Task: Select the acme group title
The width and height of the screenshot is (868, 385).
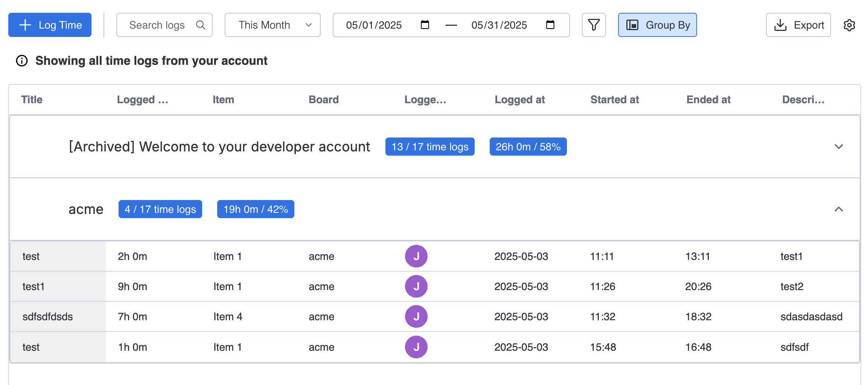Action: pos(86,209)
